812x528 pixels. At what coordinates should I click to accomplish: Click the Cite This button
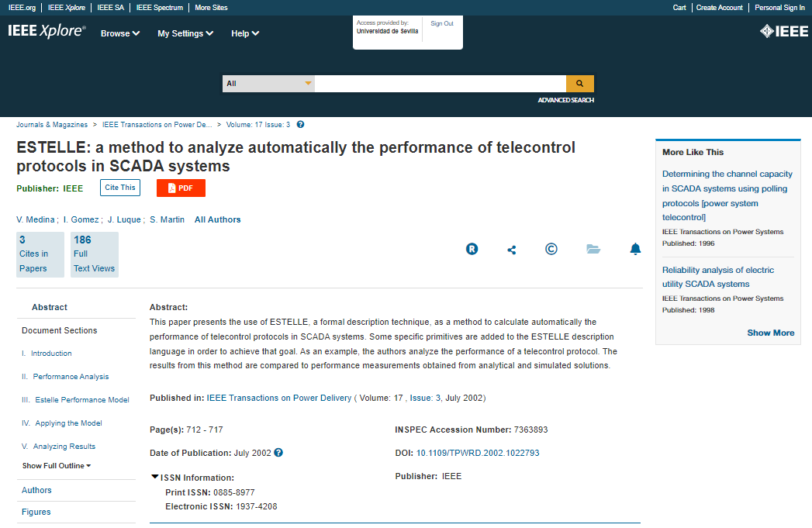pyautogui.click(x=120, y=187)
